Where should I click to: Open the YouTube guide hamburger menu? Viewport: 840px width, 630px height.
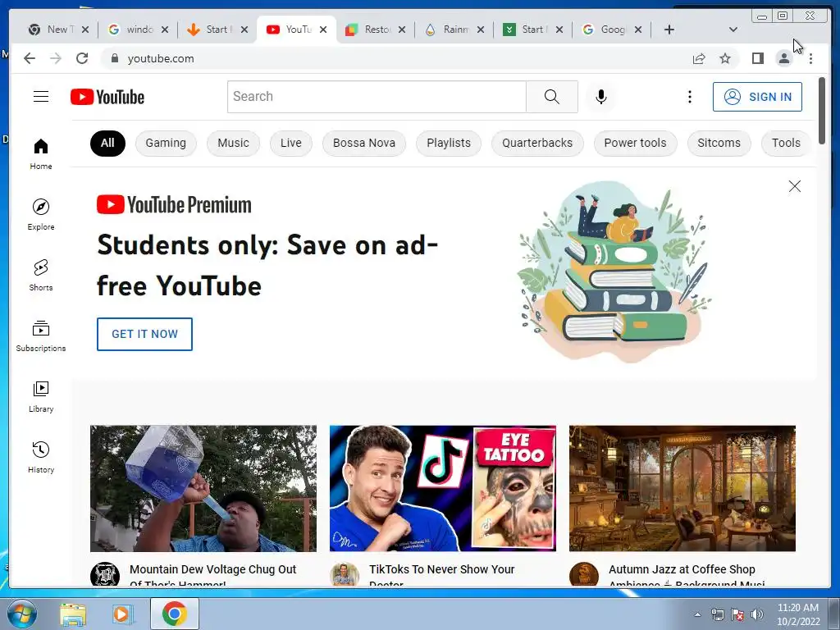[41, 97]
